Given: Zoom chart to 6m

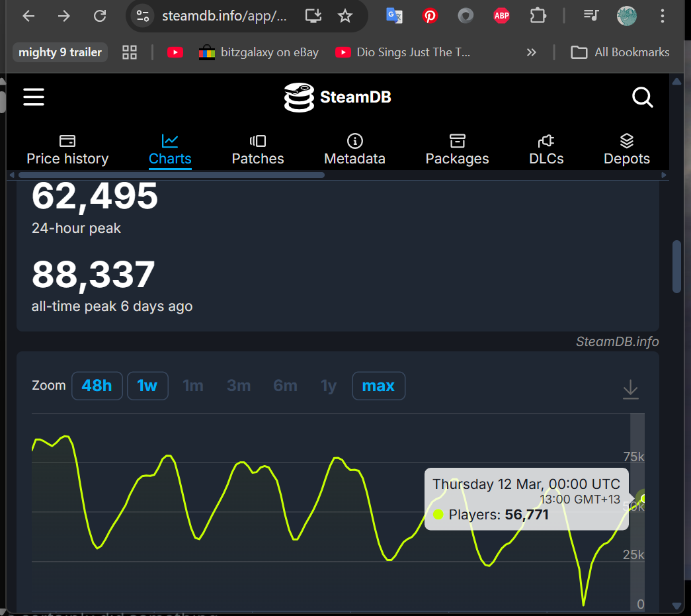Looking at the screenshot, I should point(285,386).
